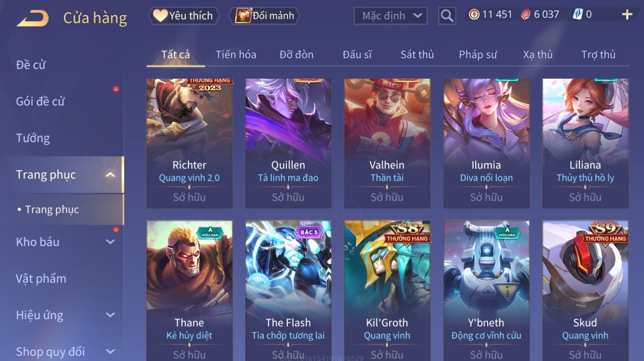Open Quillen Tà linh ma đao card

[288, 144]
